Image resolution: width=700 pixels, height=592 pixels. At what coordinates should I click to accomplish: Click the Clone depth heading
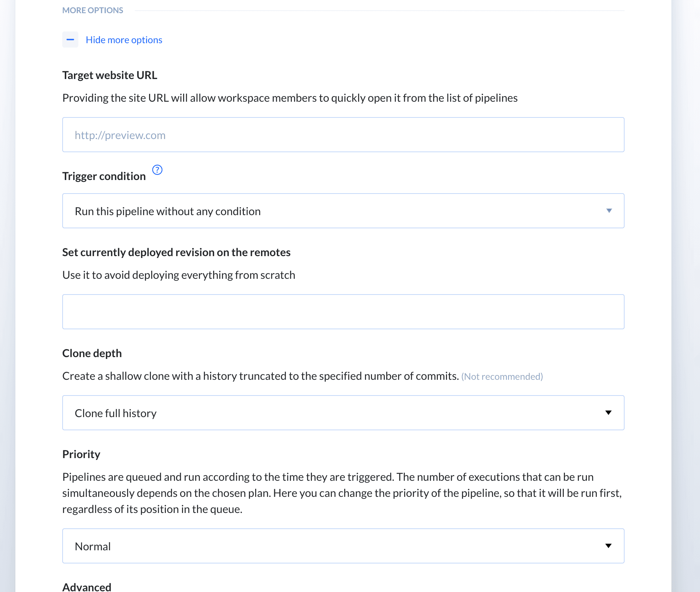click(x=92, y=353)
